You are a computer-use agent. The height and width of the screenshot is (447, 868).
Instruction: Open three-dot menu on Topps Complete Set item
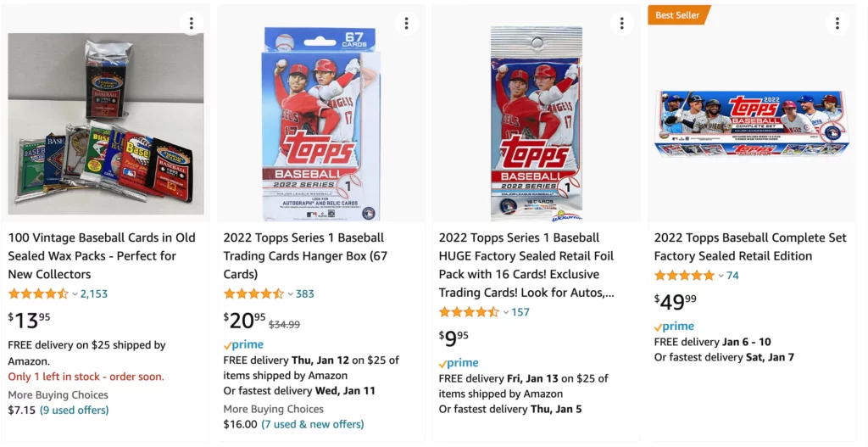[837, 23]
